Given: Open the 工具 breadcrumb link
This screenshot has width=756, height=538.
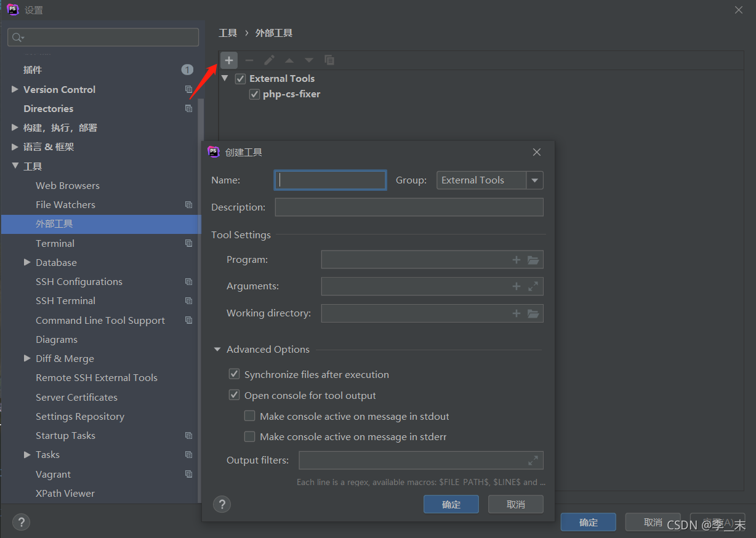Looking at the screenshot, I should 227,33.
